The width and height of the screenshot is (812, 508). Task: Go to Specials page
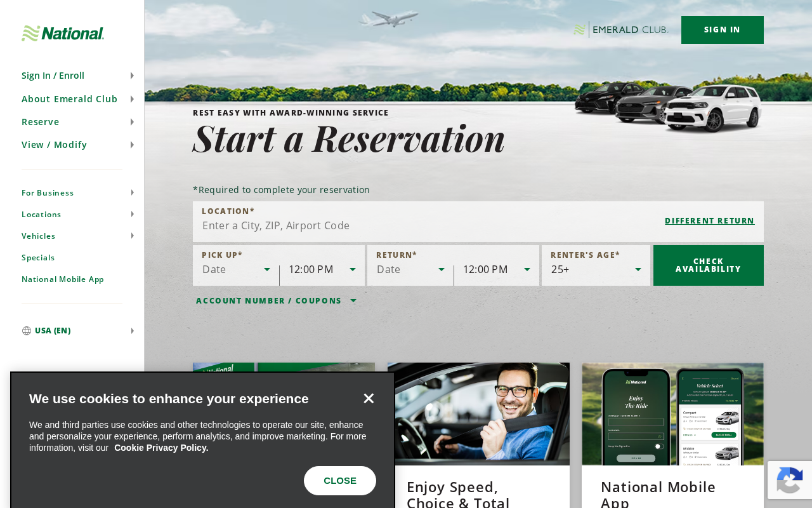38,257
